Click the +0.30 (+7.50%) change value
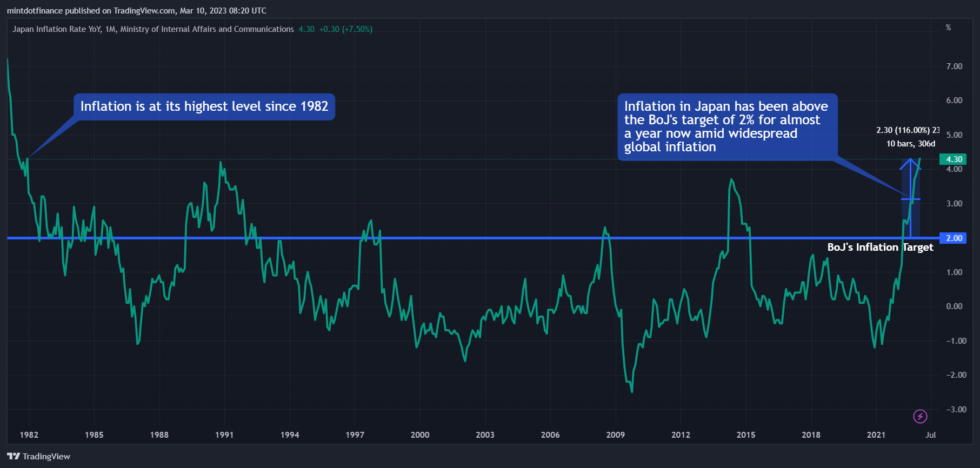 click(345, 29)
